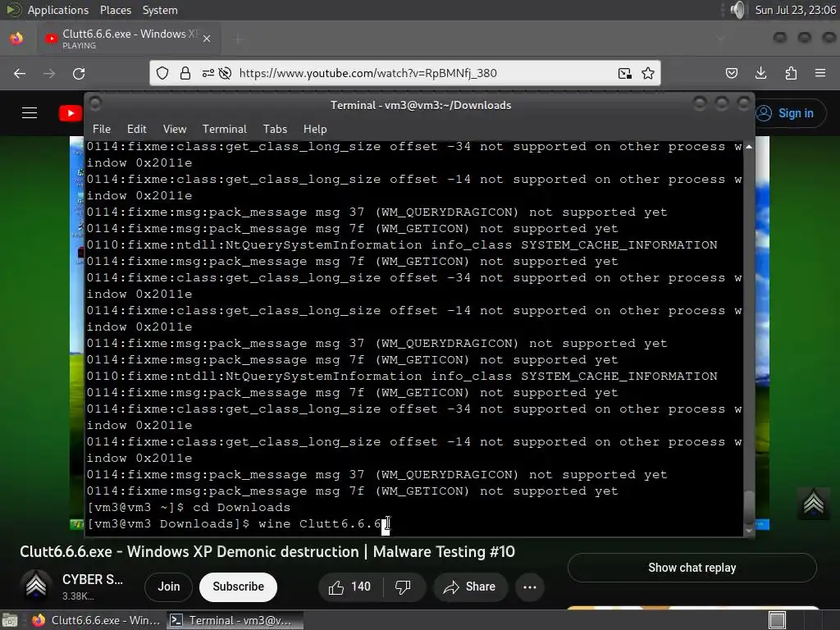Click the clock Sun Jul 23, 23:06
Screen dimensions: 840x630
tap(795, 10)
